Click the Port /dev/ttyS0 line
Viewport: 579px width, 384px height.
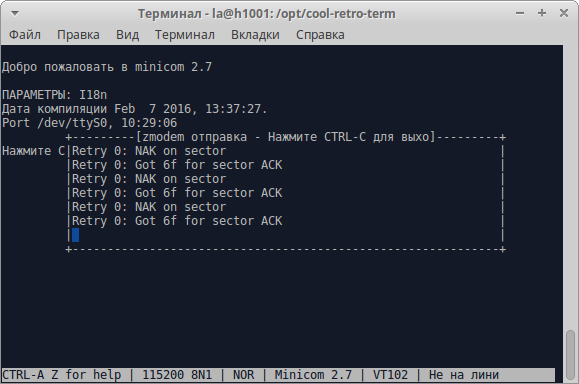click(x=90, y=123)
